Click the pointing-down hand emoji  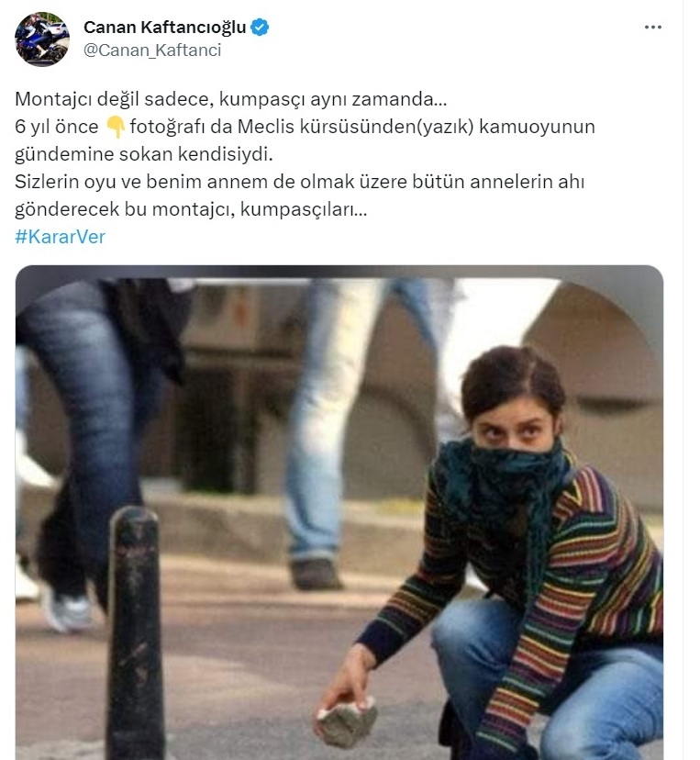tap(116, 127)
